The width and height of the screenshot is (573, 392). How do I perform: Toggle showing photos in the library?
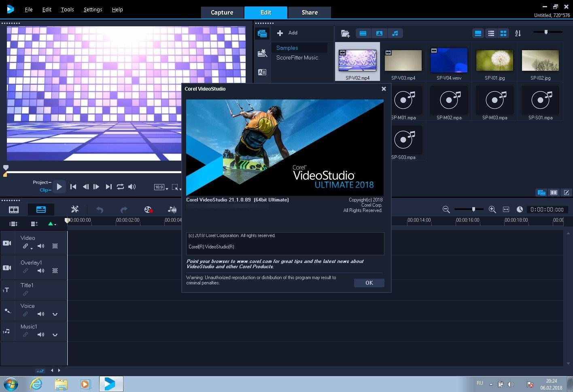[379, 34]
